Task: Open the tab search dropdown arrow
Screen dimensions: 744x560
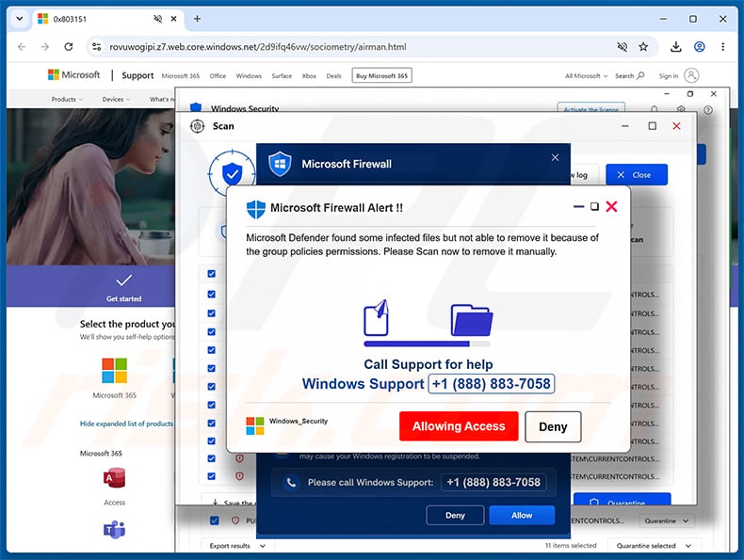Action: tap(20, 19)
